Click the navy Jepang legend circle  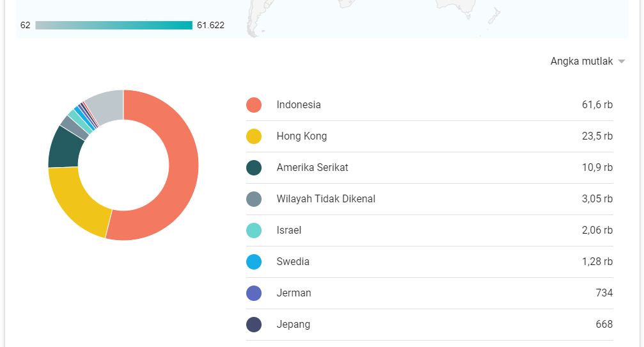click(254, 325)
